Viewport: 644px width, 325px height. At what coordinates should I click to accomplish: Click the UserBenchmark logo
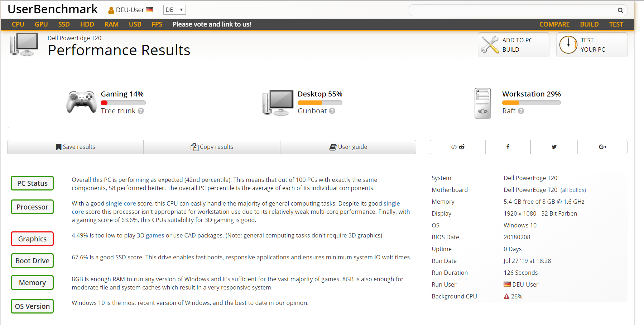53,9
